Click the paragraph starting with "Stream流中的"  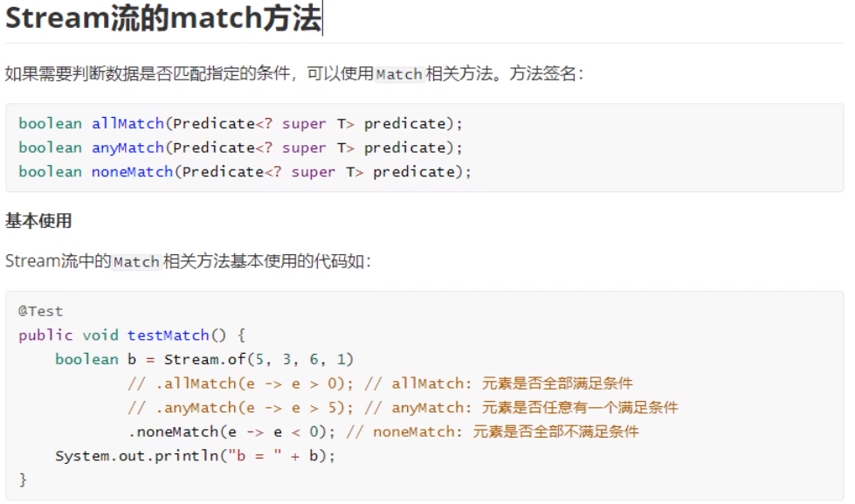[x=188, y=261]
